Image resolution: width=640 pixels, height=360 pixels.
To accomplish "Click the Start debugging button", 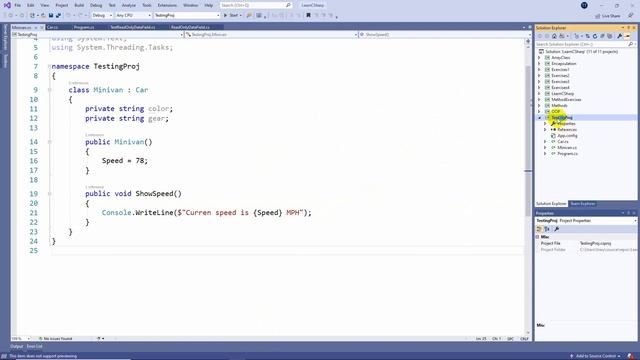I will 231,16.
